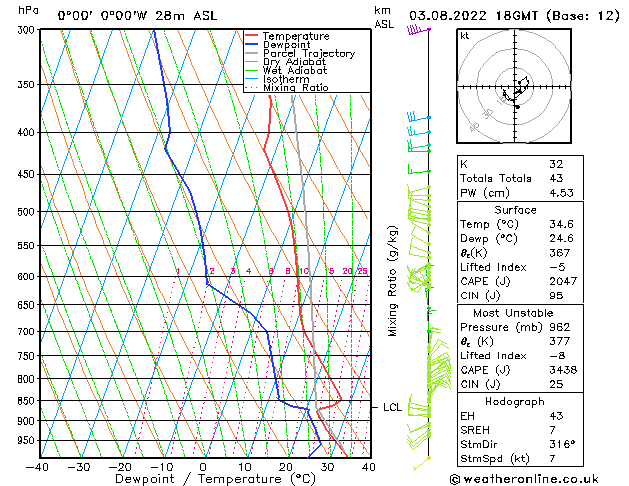629x486 pixels.
Task: Click the Dewpoint / Temperature axis label
Action: [x=203, y=479]
